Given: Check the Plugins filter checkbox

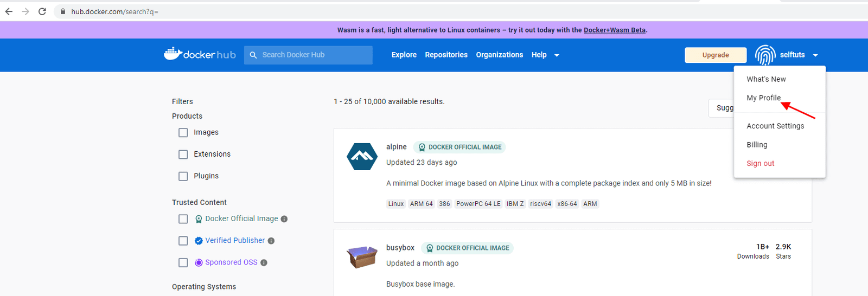Looking at the screenshot, I should point(183,176).
